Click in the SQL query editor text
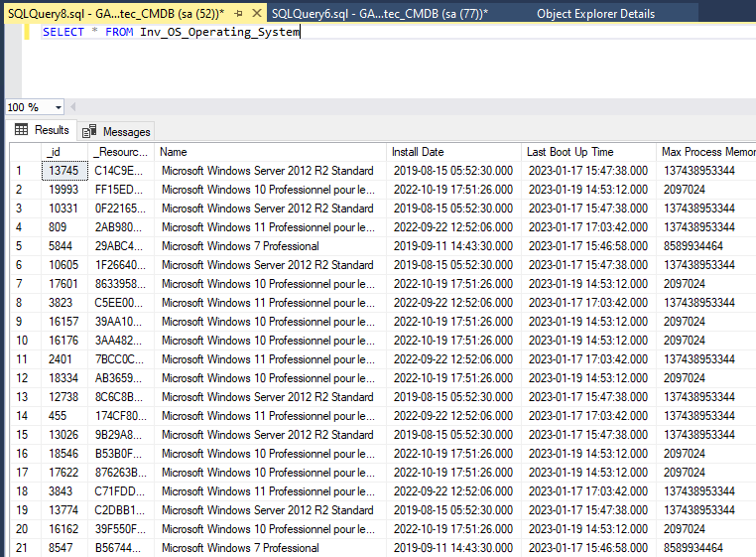 pyautogui.click(x=172, y=32)
